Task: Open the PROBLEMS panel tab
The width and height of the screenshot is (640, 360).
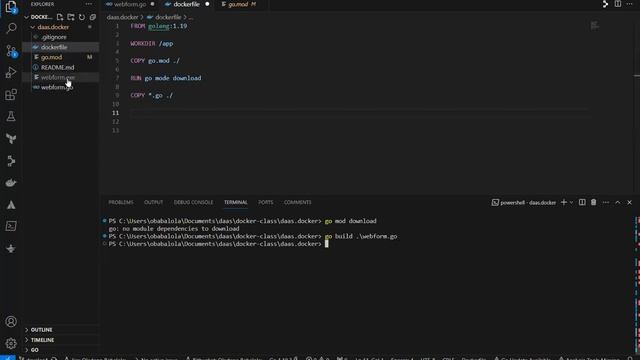Action: [x=121, y=202]
